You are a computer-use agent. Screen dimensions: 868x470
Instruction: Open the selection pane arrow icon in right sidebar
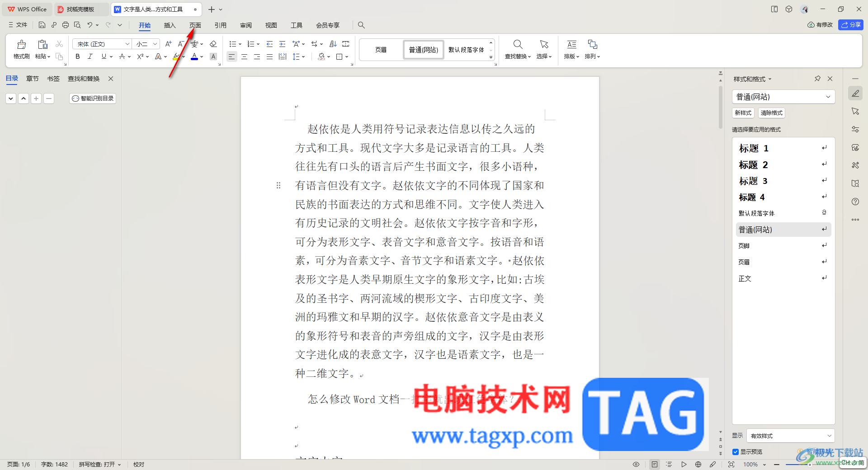pyautogui.click(x=855, y=111)
